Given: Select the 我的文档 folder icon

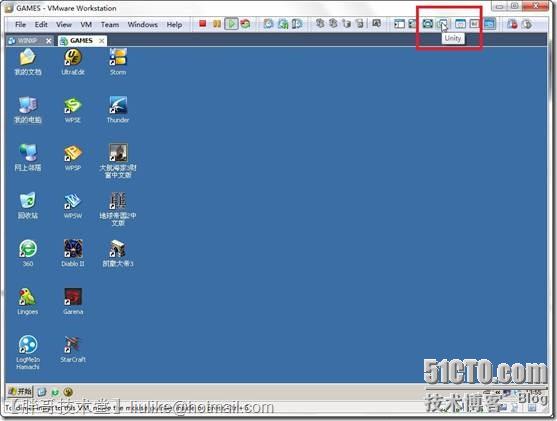Looking at the screenshot, I should (28, 62).
